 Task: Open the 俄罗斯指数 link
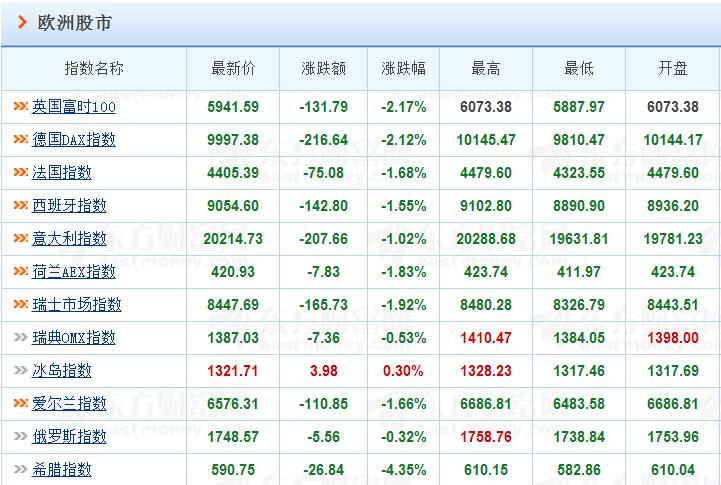click(69, 436)
